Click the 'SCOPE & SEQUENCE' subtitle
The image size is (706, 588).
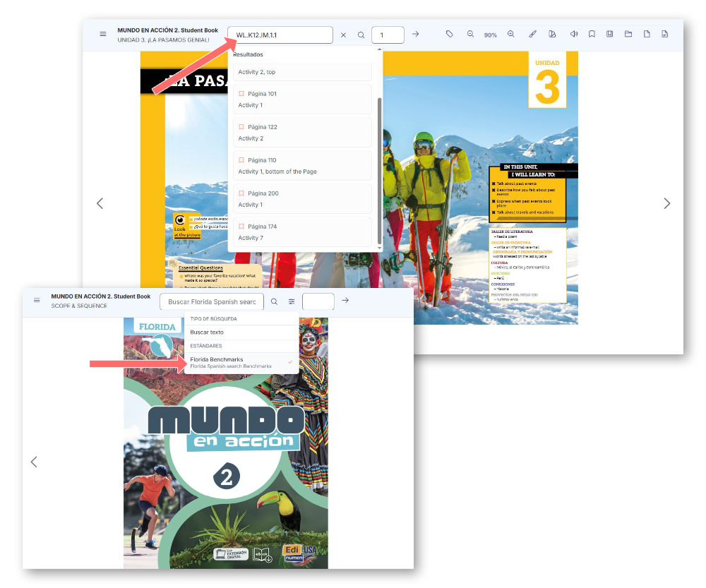pos(79,306)
